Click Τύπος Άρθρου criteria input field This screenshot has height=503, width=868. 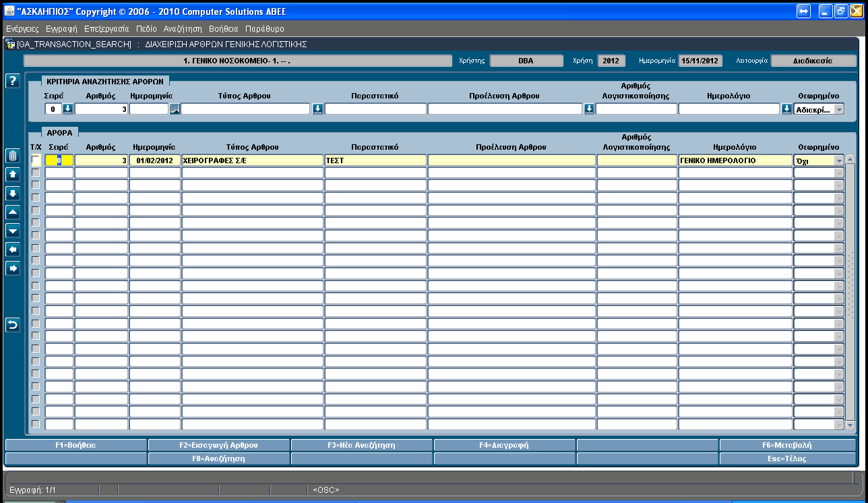[246, 109]
